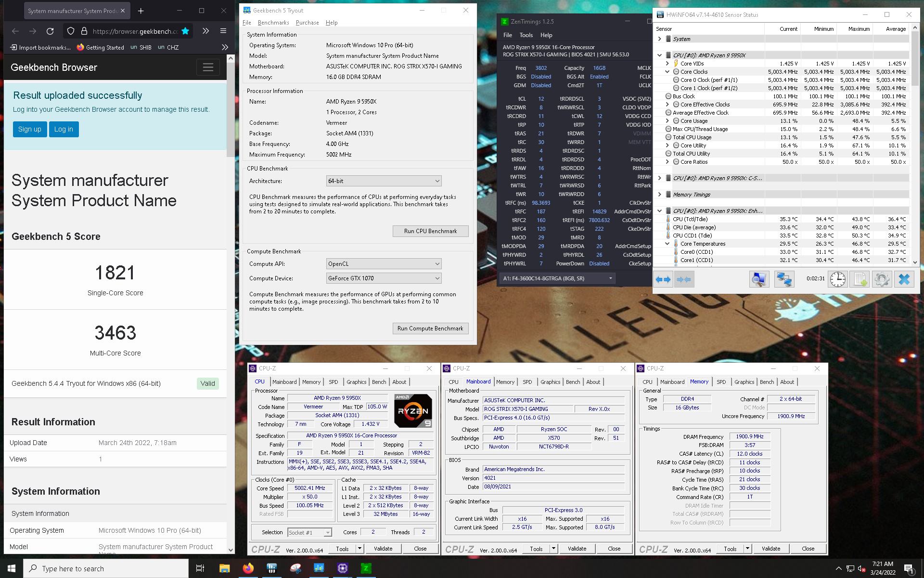The image size is (924, 578).
Task: Click HWiNFO monitor with magnifier icon
Action: pyautogui.click(x=759, y=279)
